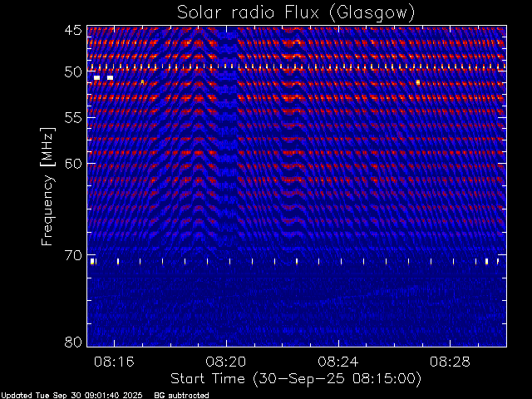Click the 08:24 time label
Viewport: 532px width, 399px height.
click(338, 362)
